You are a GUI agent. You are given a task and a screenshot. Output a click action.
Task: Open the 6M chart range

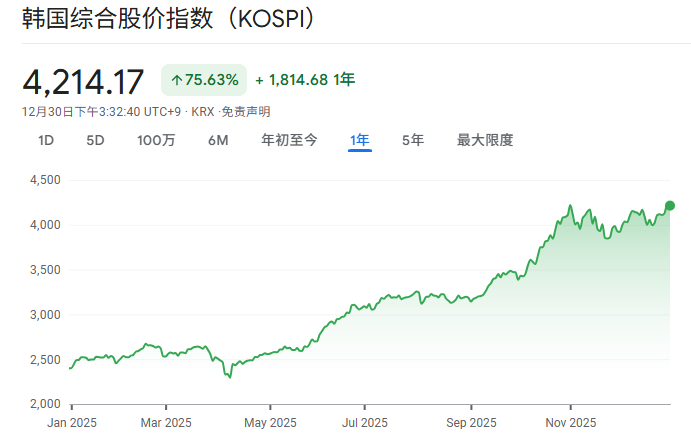pyautogui.click(x=218, y=141)
